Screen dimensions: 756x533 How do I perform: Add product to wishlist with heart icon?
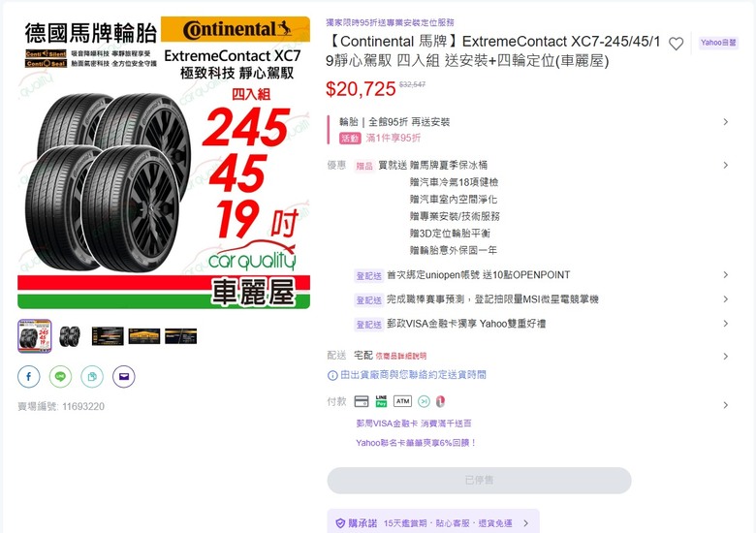(676, 44)
